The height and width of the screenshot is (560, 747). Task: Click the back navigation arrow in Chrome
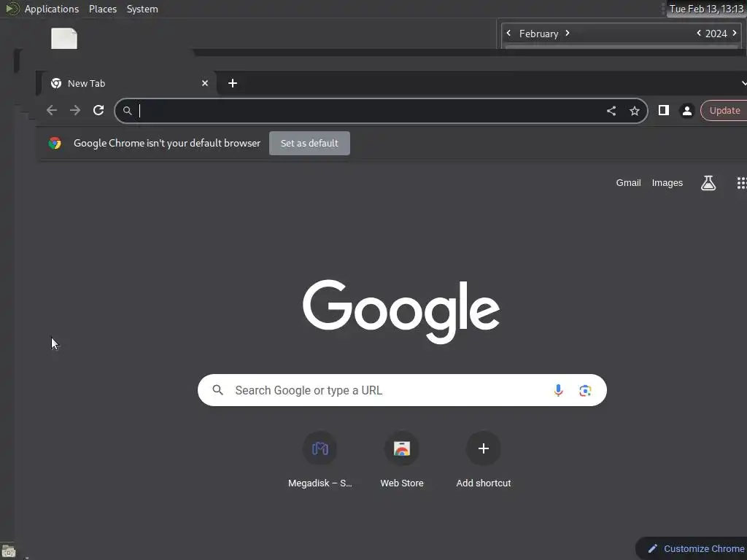pyautogui.click(x=52, y=111)
